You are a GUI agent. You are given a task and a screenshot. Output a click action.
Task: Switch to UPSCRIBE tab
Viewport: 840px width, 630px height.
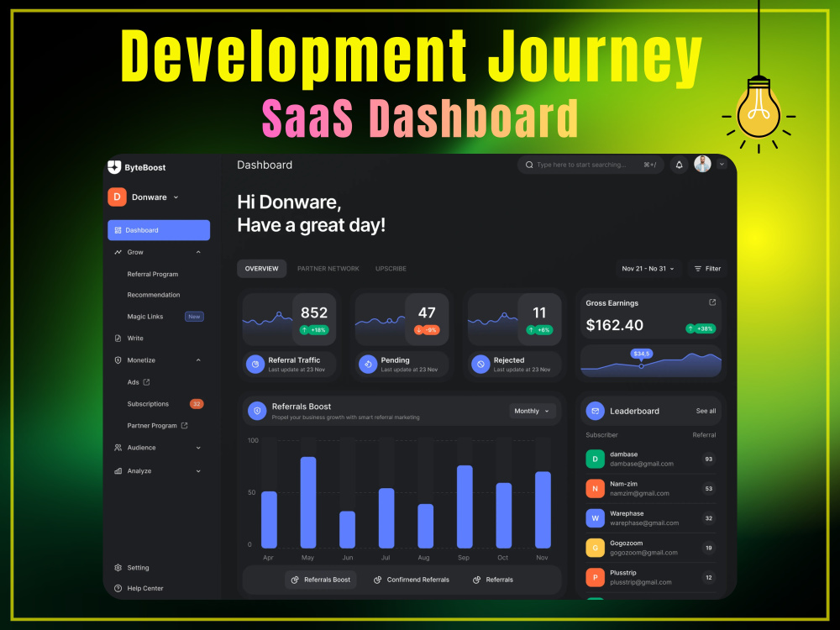(391, 269)
